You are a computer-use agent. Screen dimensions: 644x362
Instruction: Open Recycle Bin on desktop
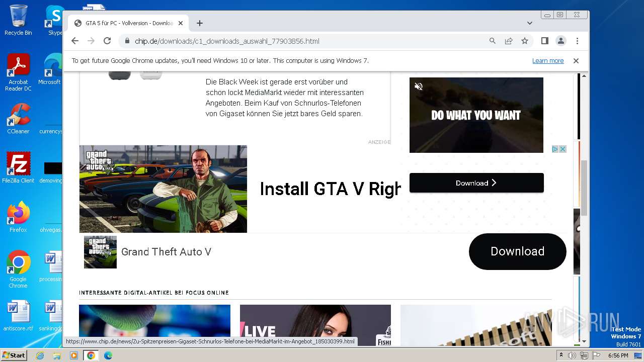tap(18, 20)
